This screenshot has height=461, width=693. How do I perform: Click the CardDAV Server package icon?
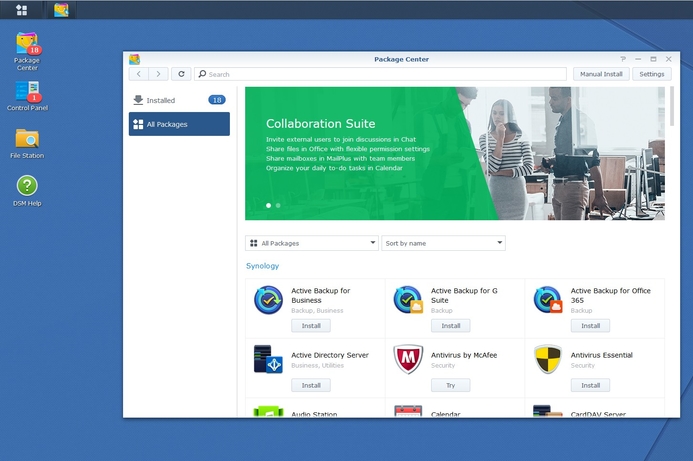click(548, 411)
